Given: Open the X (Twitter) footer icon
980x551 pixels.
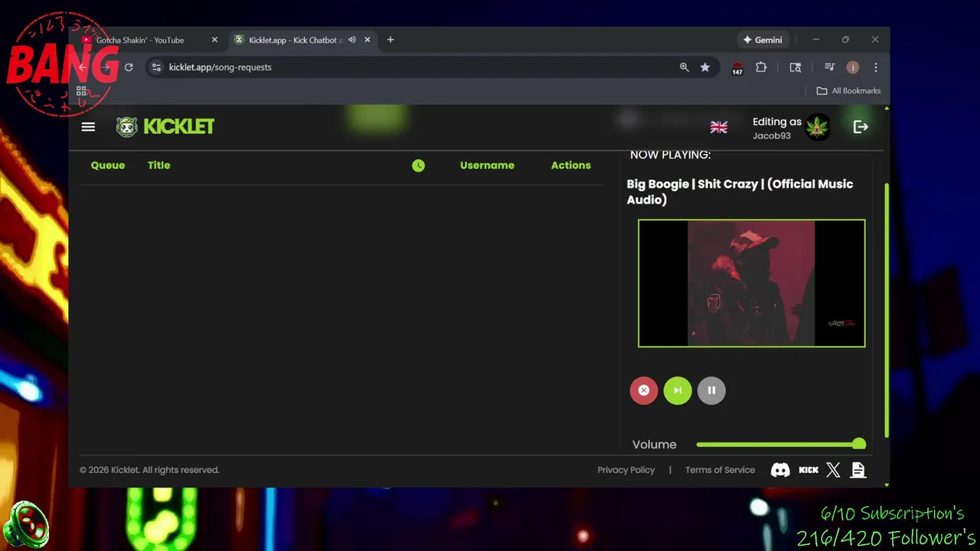Looking at the screenshot, I should pos(833,470).
